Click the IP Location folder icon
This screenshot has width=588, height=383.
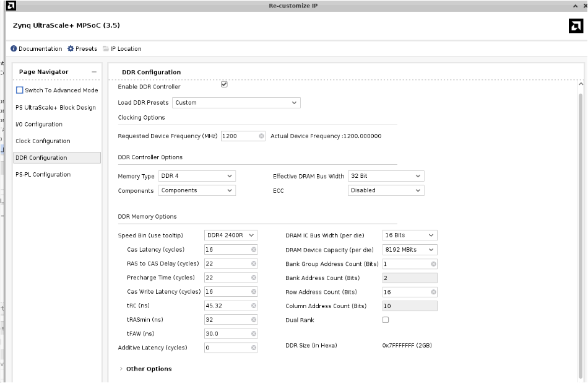(106, 49)
